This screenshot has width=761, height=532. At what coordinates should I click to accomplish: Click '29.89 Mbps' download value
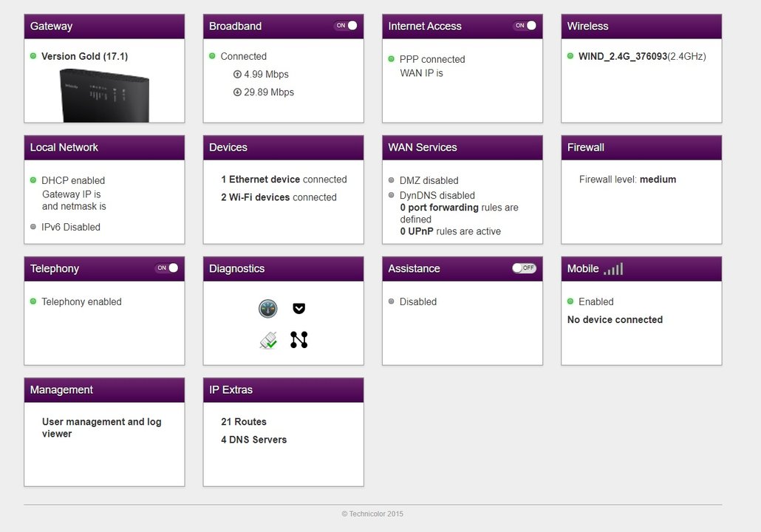pos(269,92)
